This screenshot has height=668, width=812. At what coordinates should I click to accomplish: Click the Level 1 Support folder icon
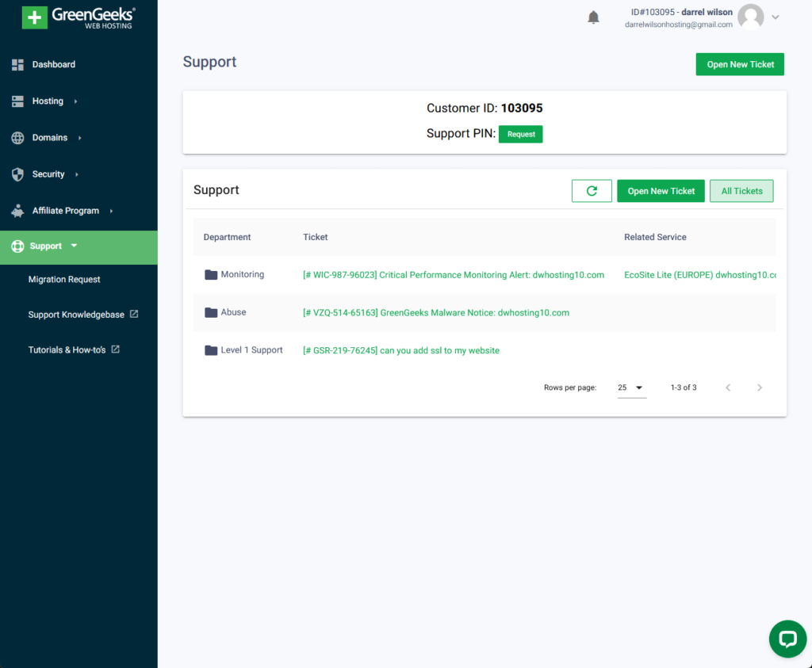point(211,350)
